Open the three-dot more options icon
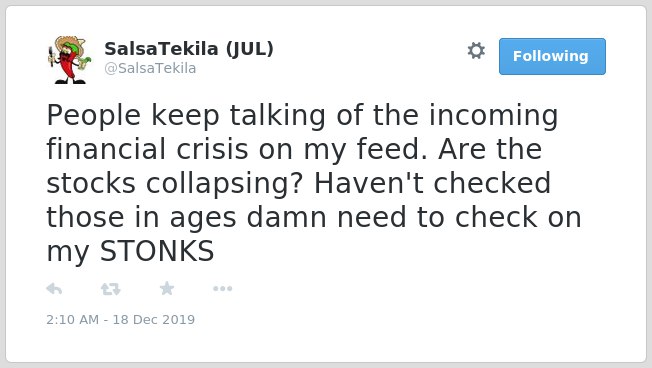Image resolution: width=652 pixels, height=368 pixels. [222, 289]
